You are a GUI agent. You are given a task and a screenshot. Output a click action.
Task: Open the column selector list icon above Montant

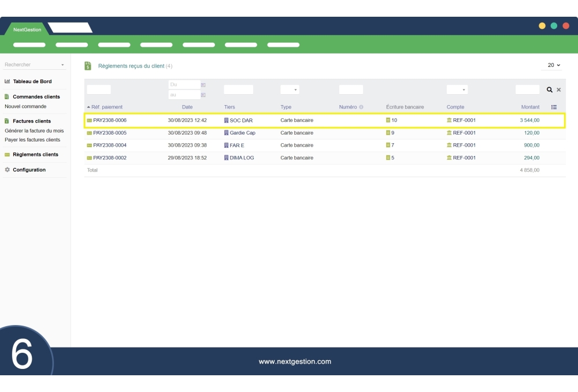tap(554, 106)
